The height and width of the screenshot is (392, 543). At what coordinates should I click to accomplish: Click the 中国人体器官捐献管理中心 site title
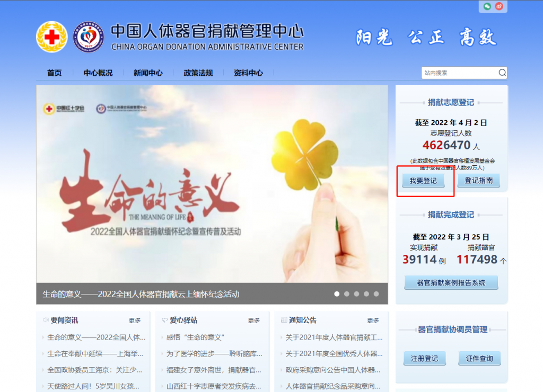207,31
